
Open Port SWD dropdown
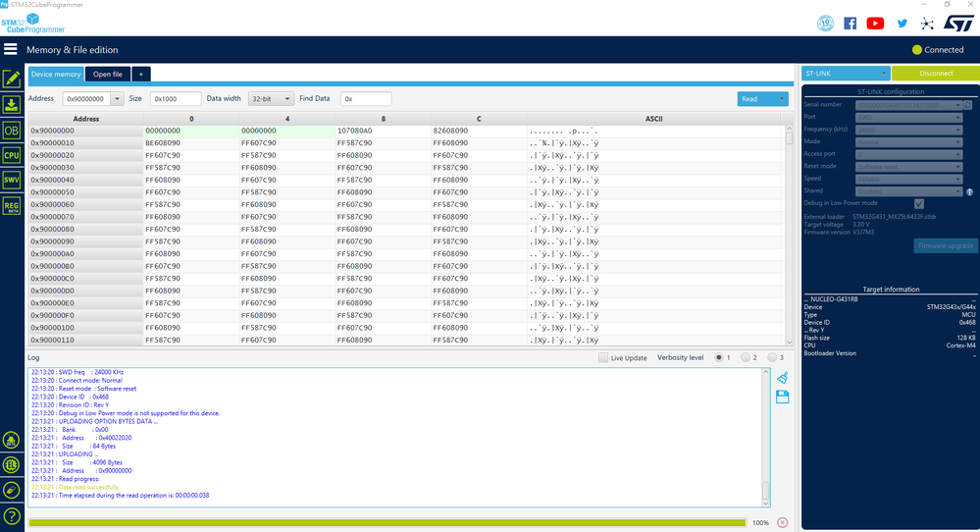pyautogui.click(x=908, y=118)
